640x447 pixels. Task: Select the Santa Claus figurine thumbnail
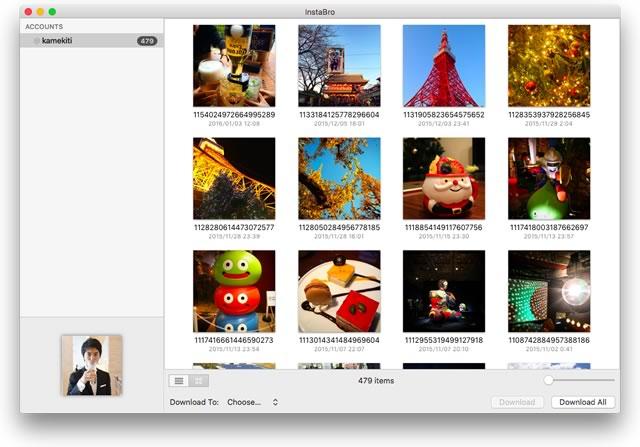444,178
